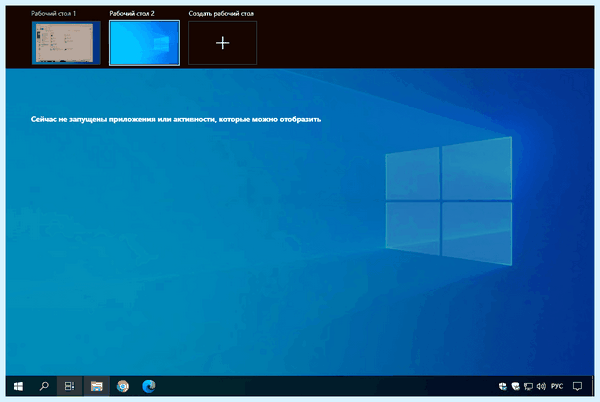Viewport: 600px width, 402px height.
Task: Launch Microsoft Edge from taskbar
Action: coord(148,386)
